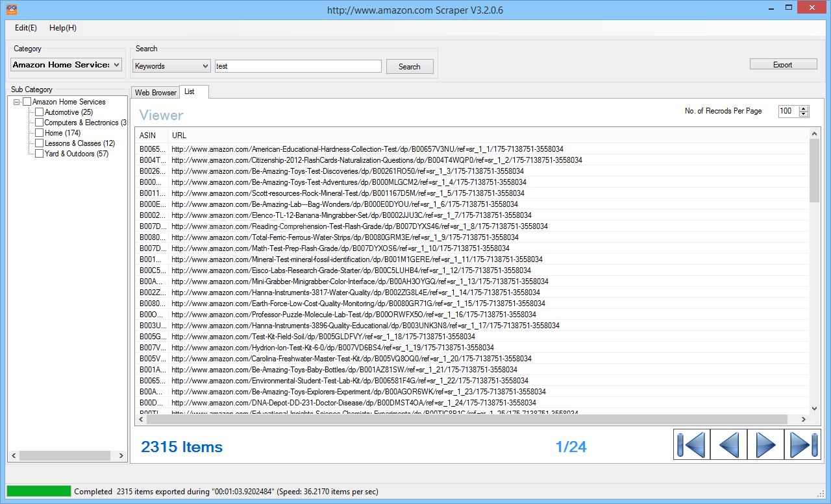Select the Hydrion-Ion-Test-Kit-6-0 row
831x504 pixels.
(473, 348)
